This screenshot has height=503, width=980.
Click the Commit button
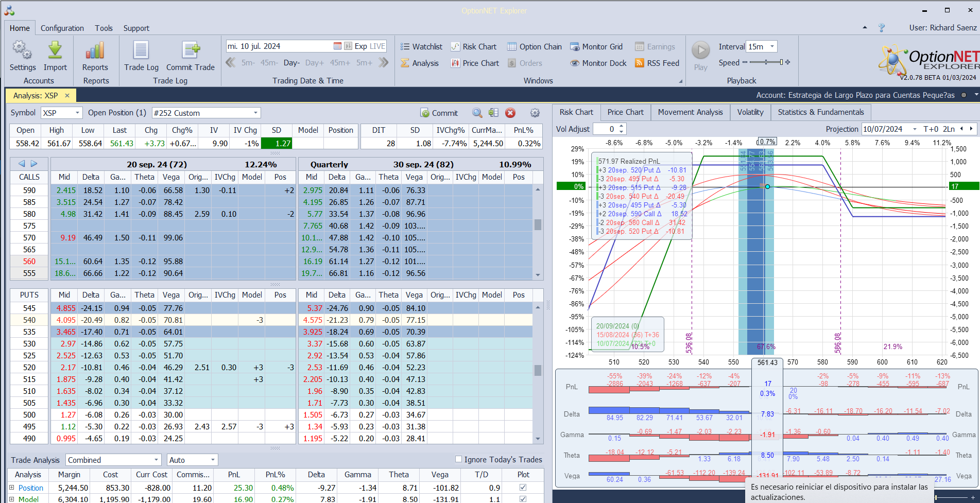point(439,113)
